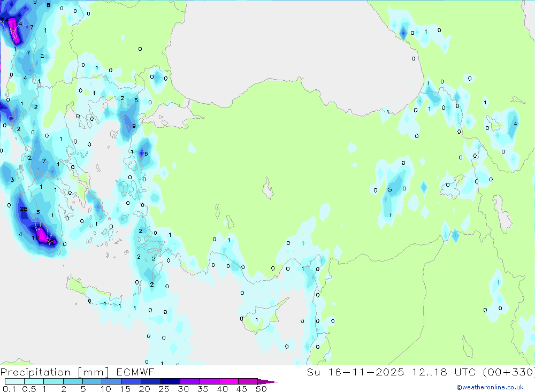Click legend scale label '10'
The image size is (535, 392).
[x=106, y=389]
